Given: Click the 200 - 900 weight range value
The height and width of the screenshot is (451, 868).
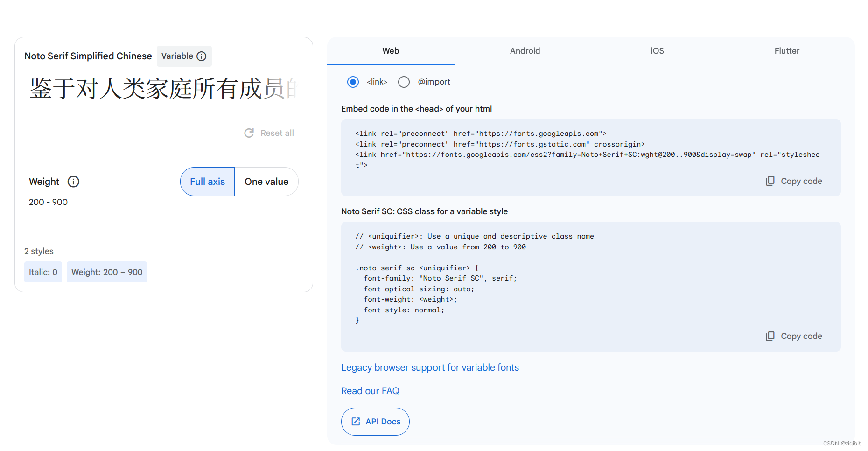Looking at the screenshot, I should click(48, 202).
